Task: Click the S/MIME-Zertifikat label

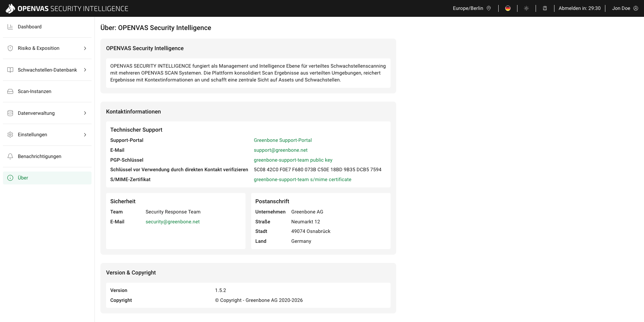Action: (x=130, y=179)
